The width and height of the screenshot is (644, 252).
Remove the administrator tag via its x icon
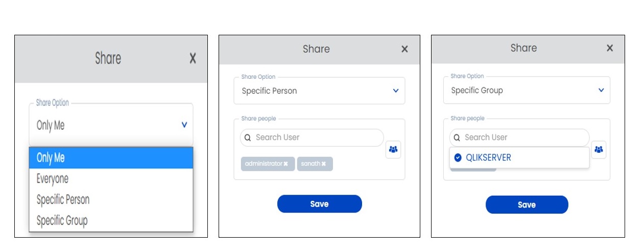[286, 164]
